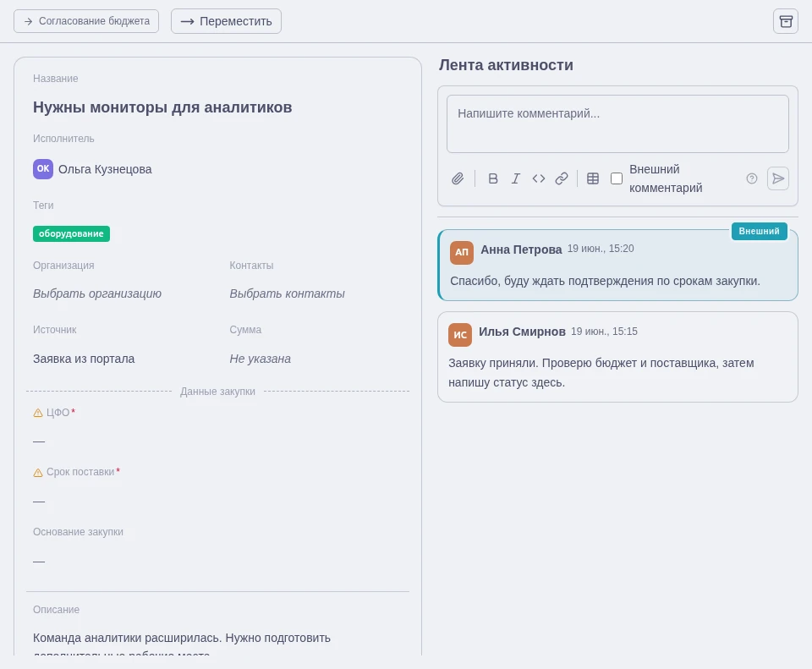The height and width of the screenshot is (669, 812).
Task: Click Илья Смирнов's ИС avatar
Action: tap(460, 335)
